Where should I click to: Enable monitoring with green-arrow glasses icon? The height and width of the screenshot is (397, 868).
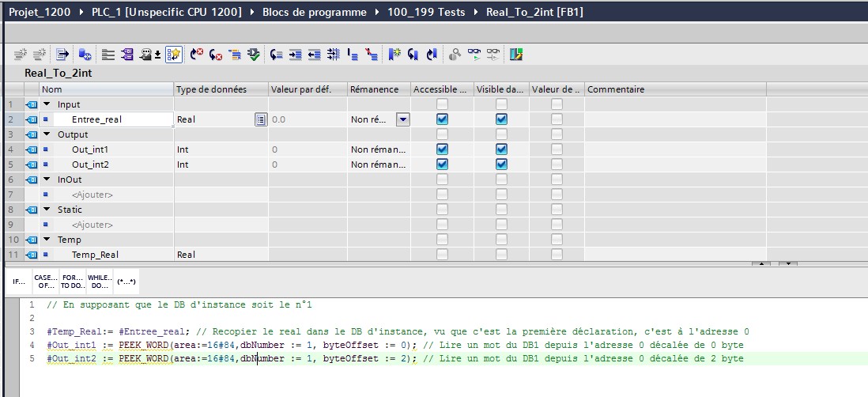tap(474, 55)
